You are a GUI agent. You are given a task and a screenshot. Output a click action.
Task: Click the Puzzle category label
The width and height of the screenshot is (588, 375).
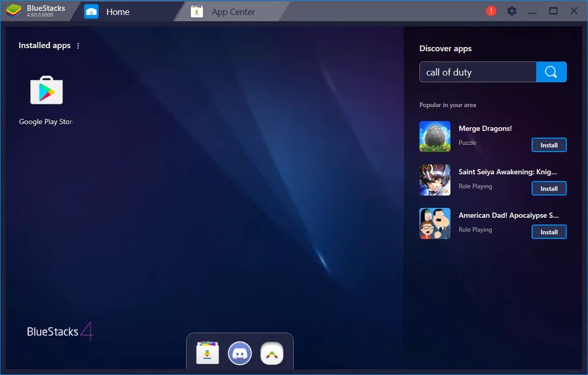tap(468, 143)
